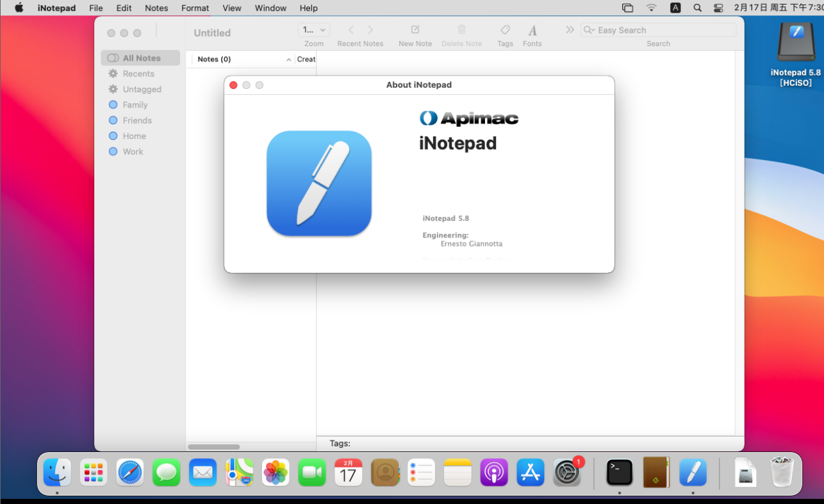Open the iNotepad application menu
This screenshot has width=824, height=504.
pos(56,8)
